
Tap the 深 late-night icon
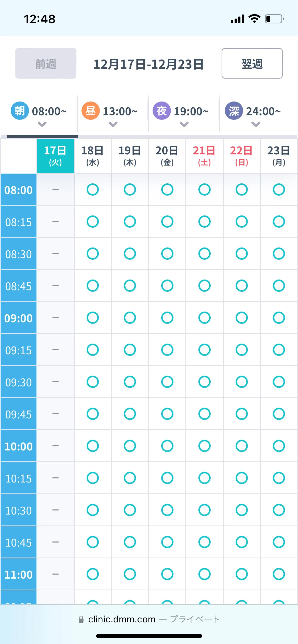pos(234,111)
